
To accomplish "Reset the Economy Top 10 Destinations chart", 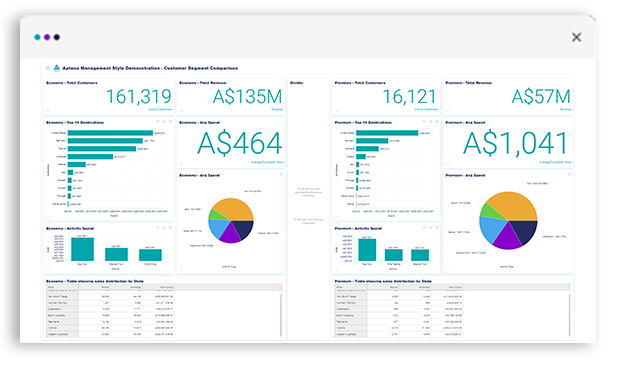I will pyautogui.click(x=158, y=122).
